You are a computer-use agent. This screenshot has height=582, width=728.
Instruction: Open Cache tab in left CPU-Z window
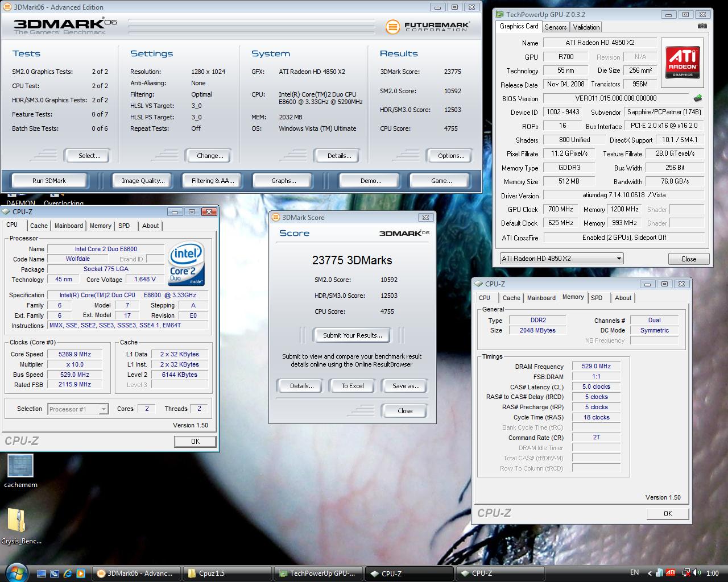coord(39,226)
